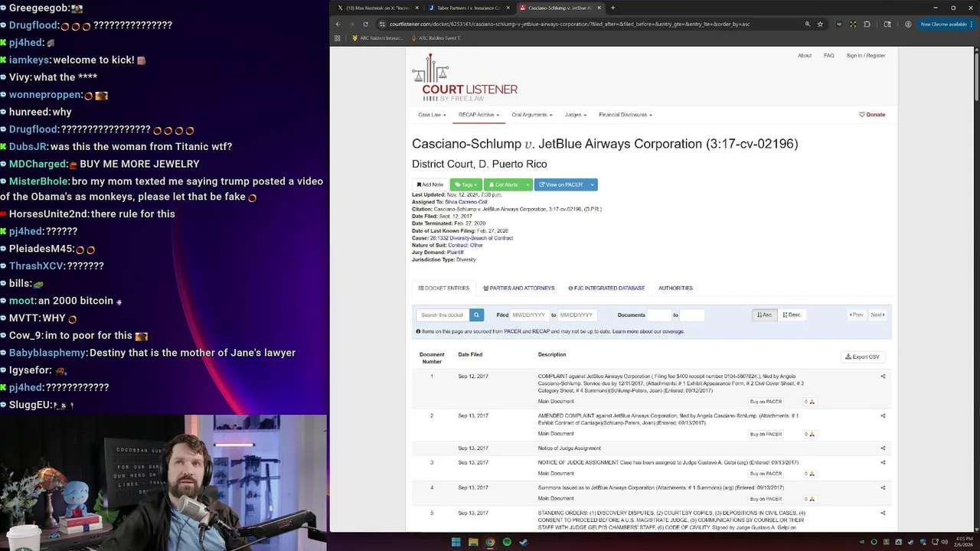Image resolution: width=980 pixels, height=551 pixels.
Task: Switch to Parties and Attorneys tab
Action: pos(519,288)
